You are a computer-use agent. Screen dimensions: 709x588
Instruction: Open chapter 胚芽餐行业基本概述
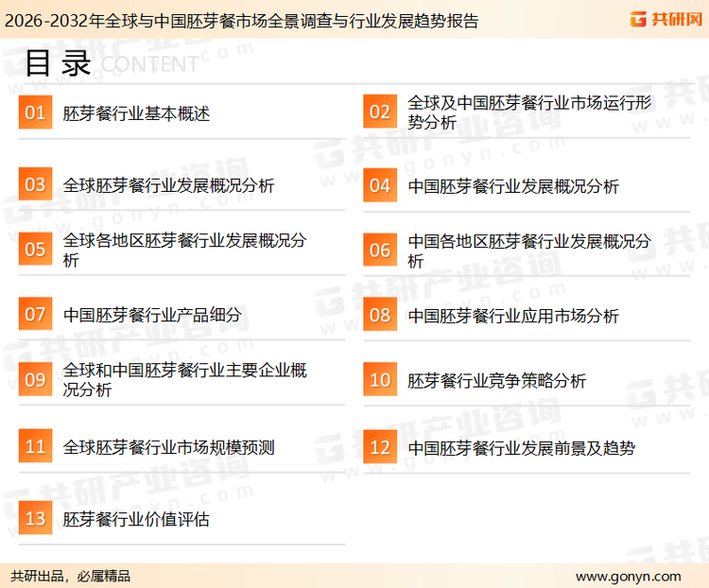coord(136,114)
